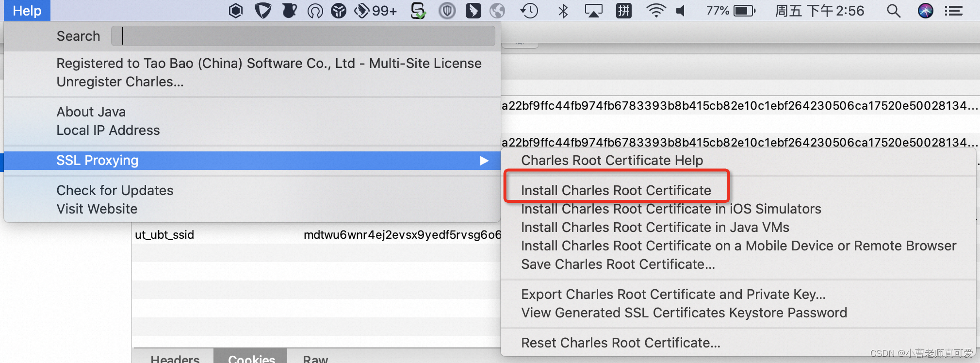Click the 77% battery indicator
The height and width of the screenshot is (363, 980).
pyautogui.click(x=731, y=11)
